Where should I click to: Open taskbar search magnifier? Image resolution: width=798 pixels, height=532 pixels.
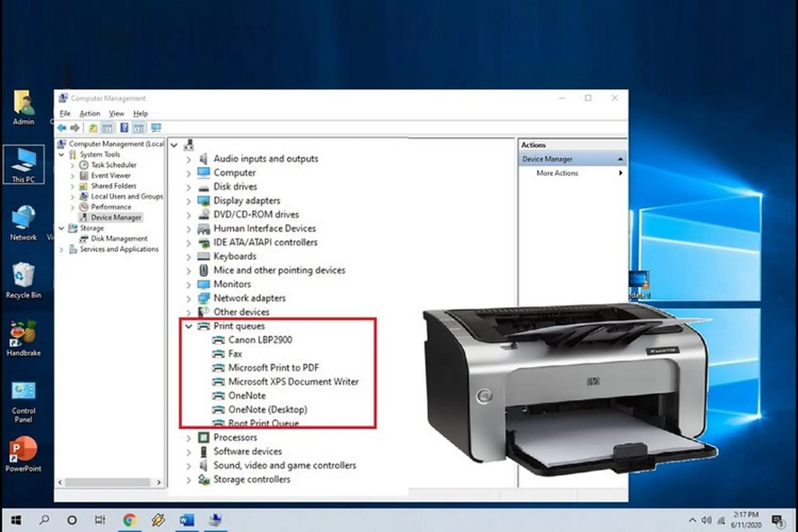tap(44, 520)
